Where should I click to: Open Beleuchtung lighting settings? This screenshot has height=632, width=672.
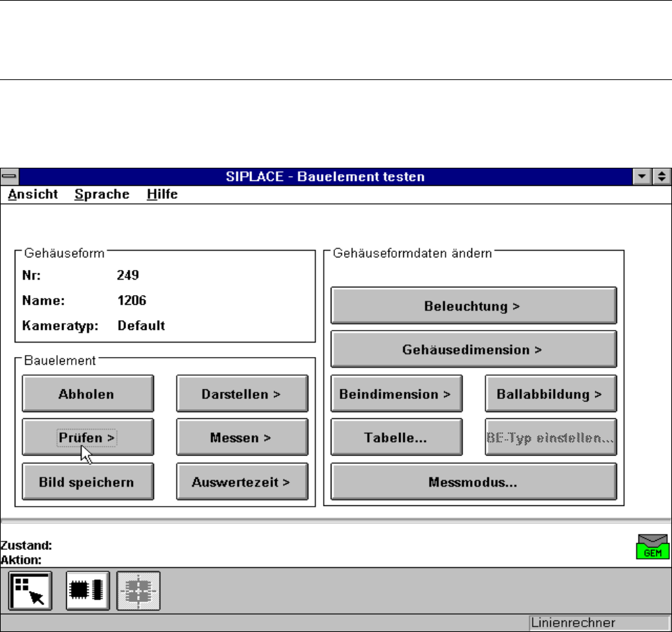pos(473,306)
